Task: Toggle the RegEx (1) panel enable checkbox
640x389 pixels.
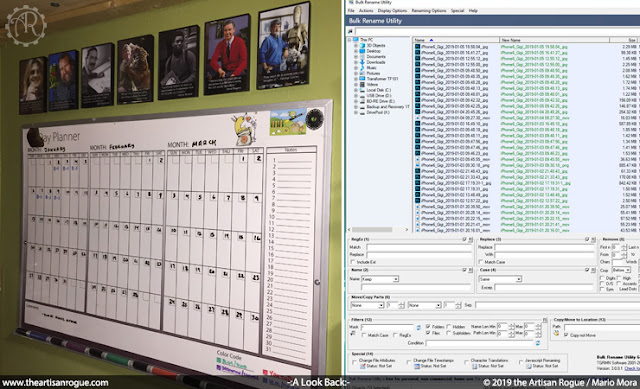Action: [x=464, y=240]
